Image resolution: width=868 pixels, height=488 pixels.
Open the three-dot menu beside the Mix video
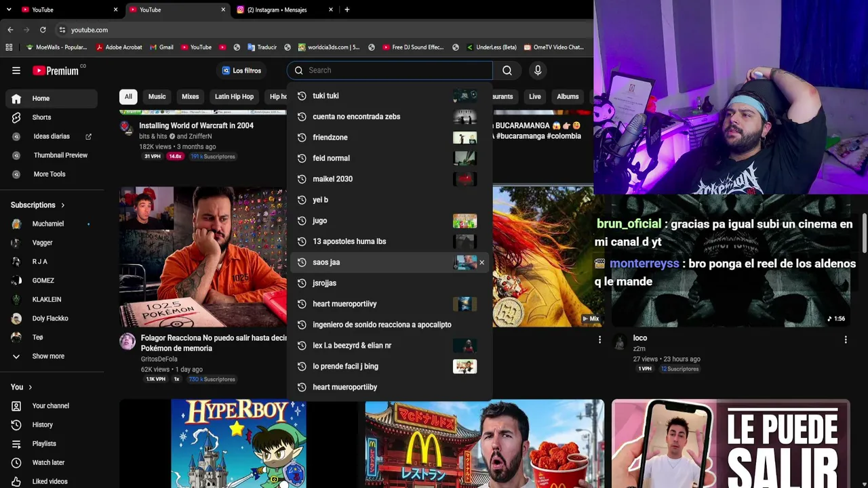point(599,339)
